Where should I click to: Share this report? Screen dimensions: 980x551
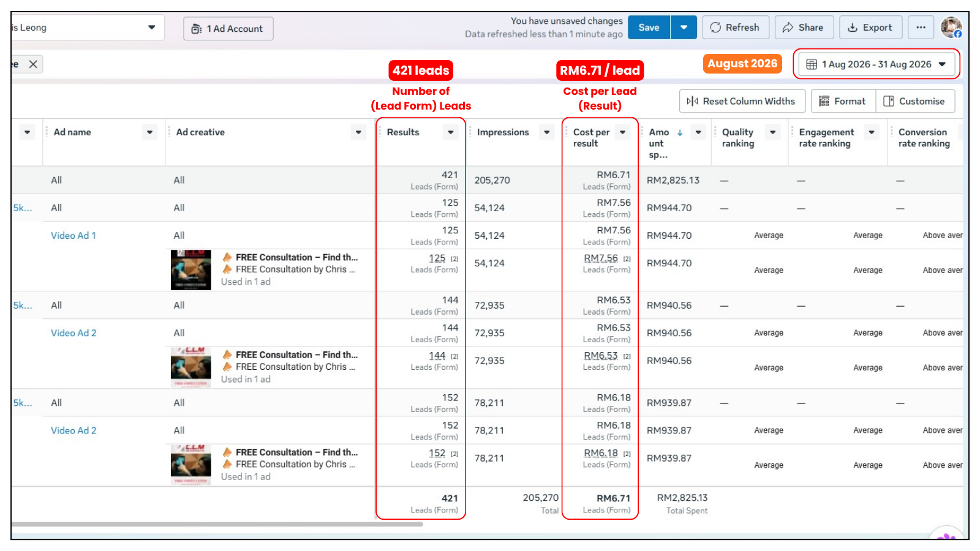(804, 28)
